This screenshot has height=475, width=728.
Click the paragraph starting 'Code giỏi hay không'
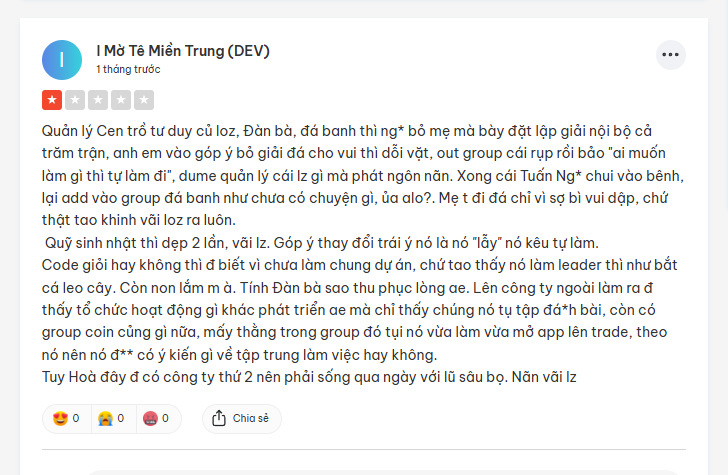point(359,310)
